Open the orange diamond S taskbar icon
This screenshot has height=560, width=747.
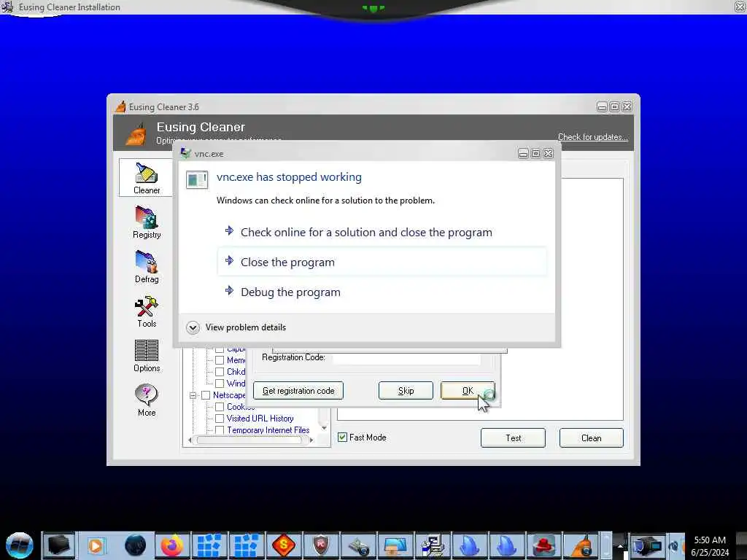point(284,545)
